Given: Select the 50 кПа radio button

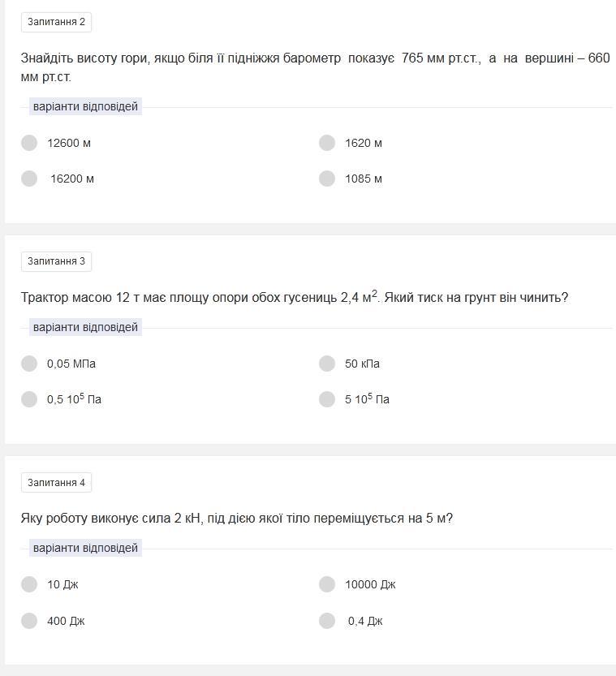Looking at the screenshot, I should [327, 364].
